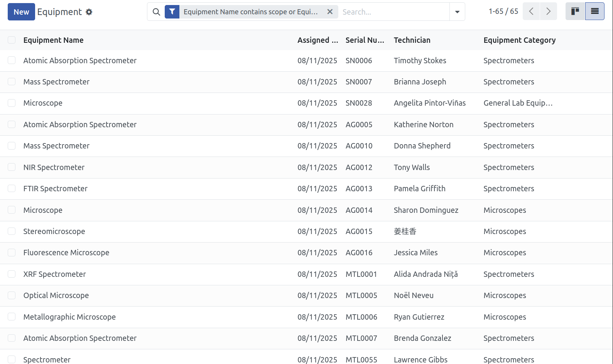The image size is (613, 364).
Task: Switch to List view
Action: point(595,12)
